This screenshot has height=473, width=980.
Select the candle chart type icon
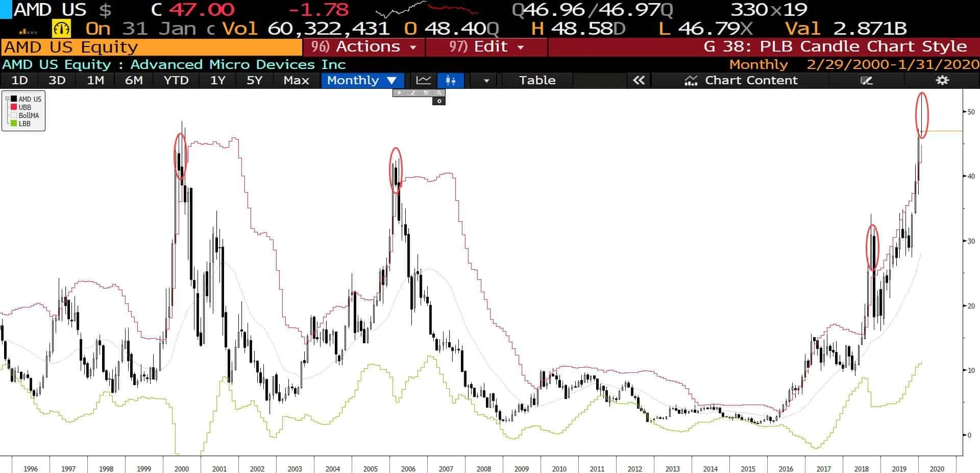coord(450,80)
